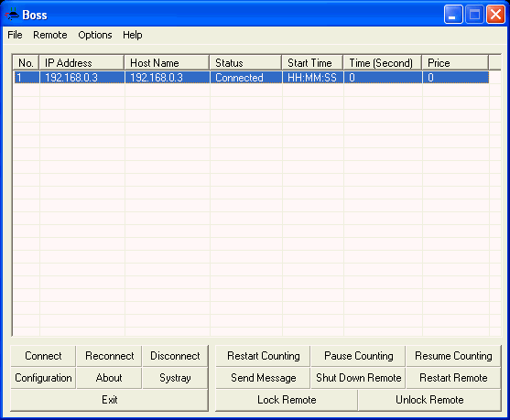The height and width of the screenshot is (420, 510).
Task: Minimize the Boss window
Action: [453, 15]
